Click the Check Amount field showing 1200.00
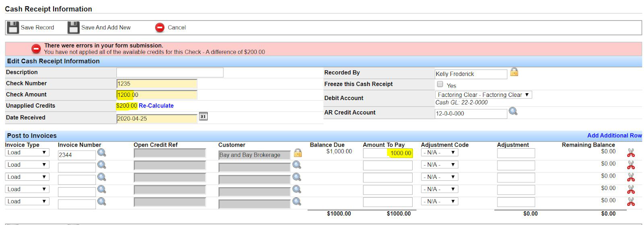Screen dimensions: 644x225 click(157, 95)
